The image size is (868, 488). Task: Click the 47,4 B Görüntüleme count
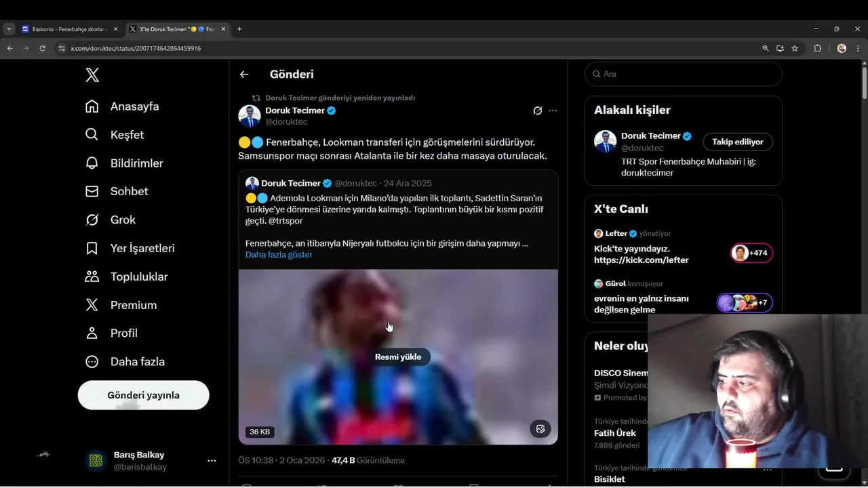(368, 460)
